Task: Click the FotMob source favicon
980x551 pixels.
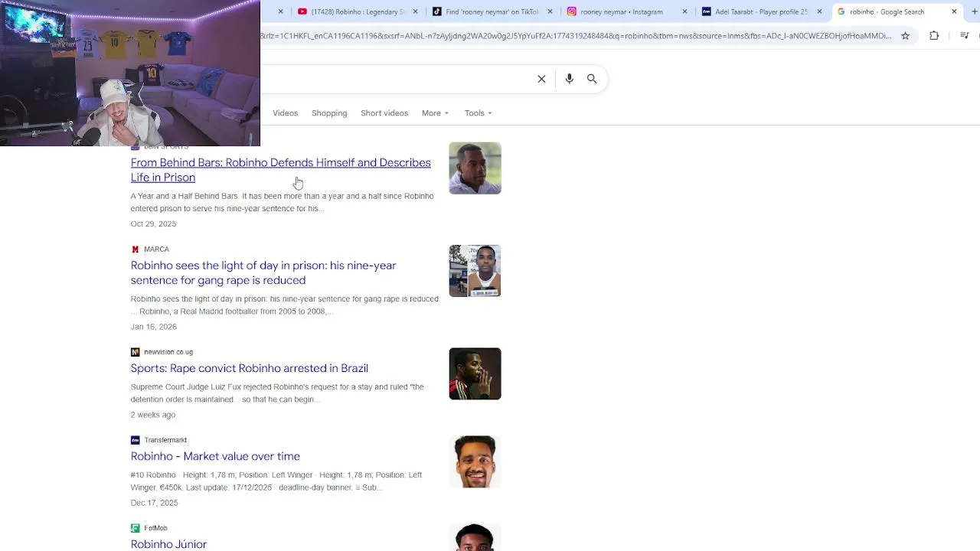Action: coord(136,528)
